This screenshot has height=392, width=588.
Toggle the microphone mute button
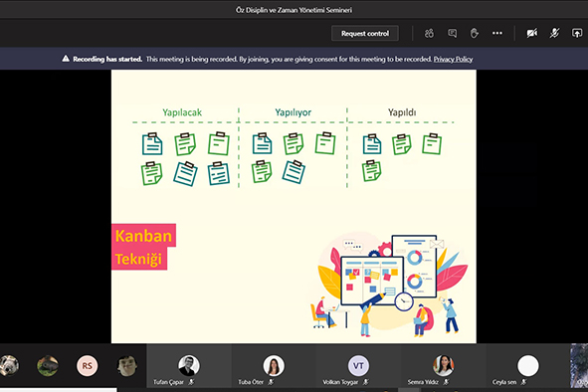click(x=554, y=34)
